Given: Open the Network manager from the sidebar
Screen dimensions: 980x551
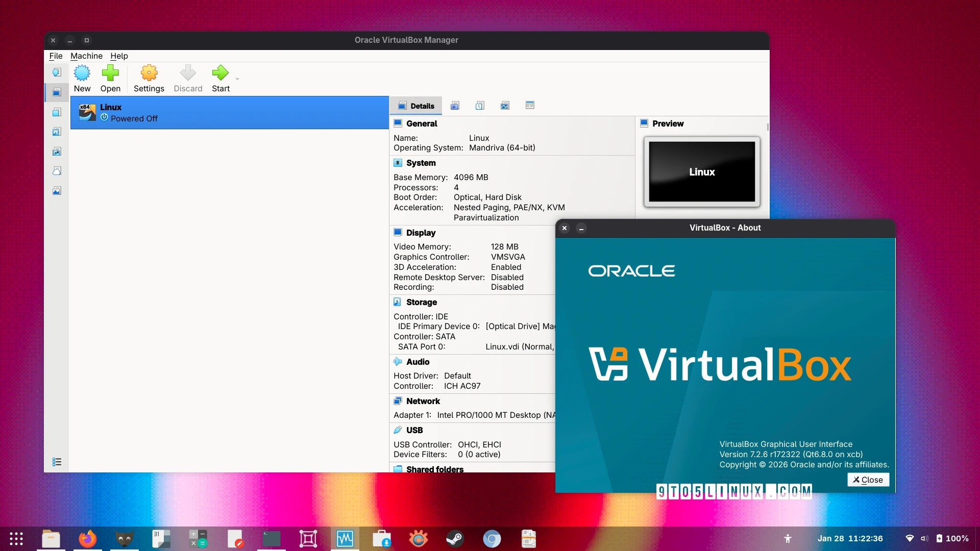Looking at the screenshot, I should 56,151.
